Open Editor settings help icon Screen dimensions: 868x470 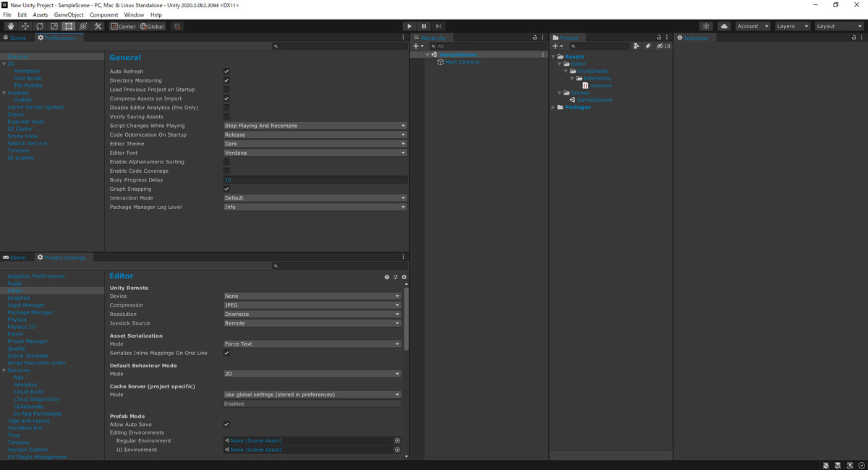(387, 277)
